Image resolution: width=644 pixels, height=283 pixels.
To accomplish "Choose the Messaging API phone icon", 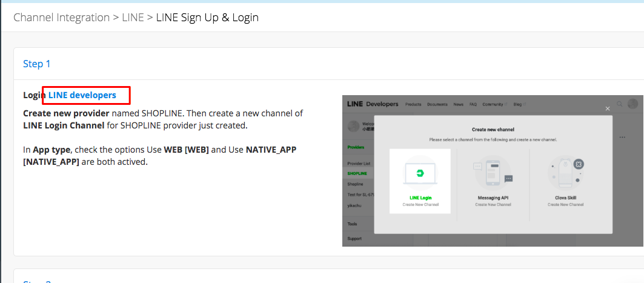I will pos(493,173).
